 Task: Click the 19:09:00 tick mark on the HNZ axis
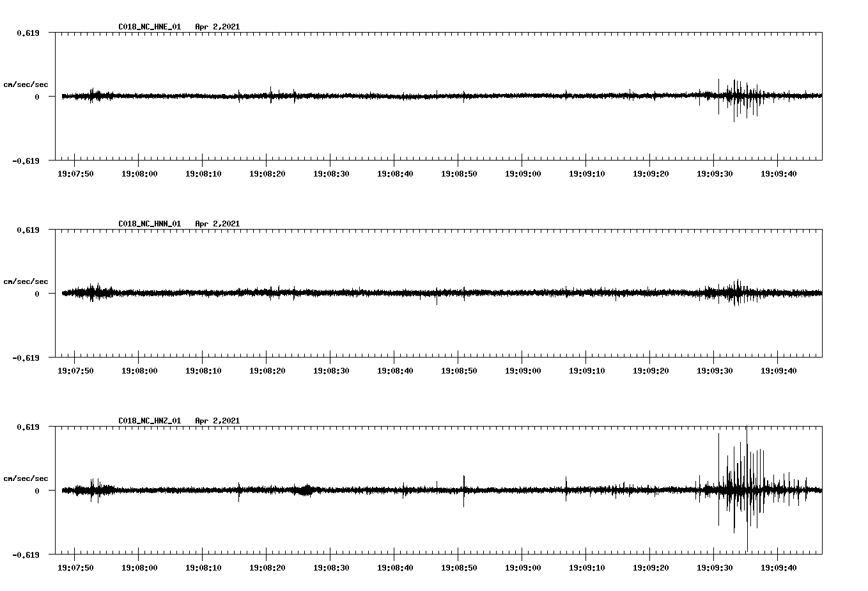[522, 555]
